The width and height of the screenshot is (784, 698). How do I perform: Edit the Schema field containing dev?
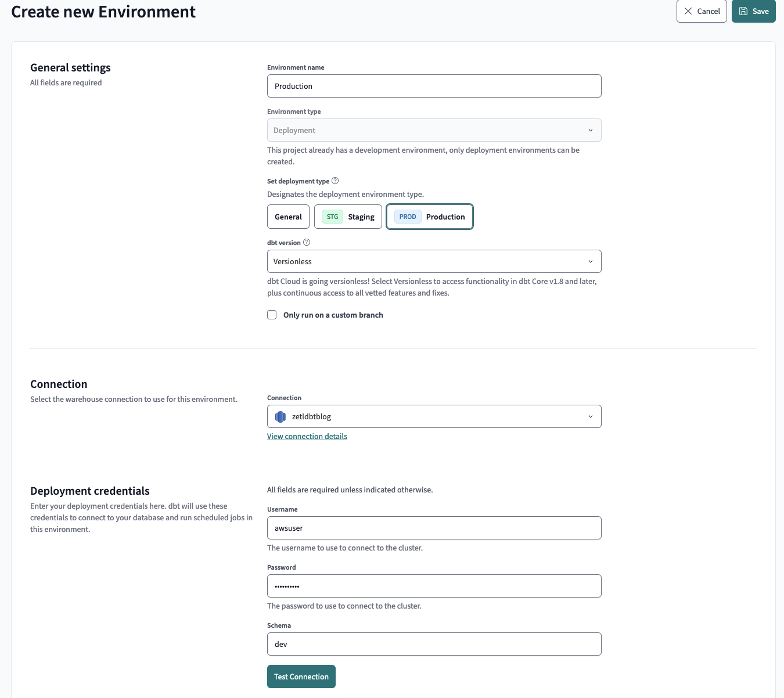(x=434, y=644)
